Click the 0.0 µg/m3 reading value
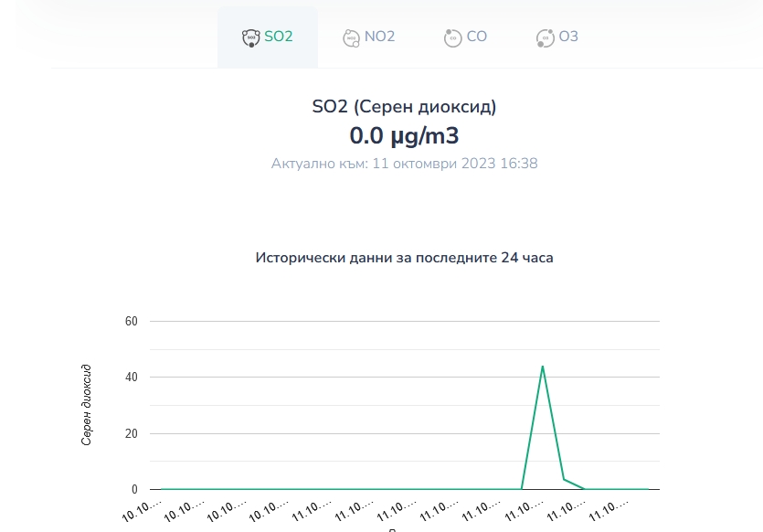This screenshot has width=763, height=532. 404,136
